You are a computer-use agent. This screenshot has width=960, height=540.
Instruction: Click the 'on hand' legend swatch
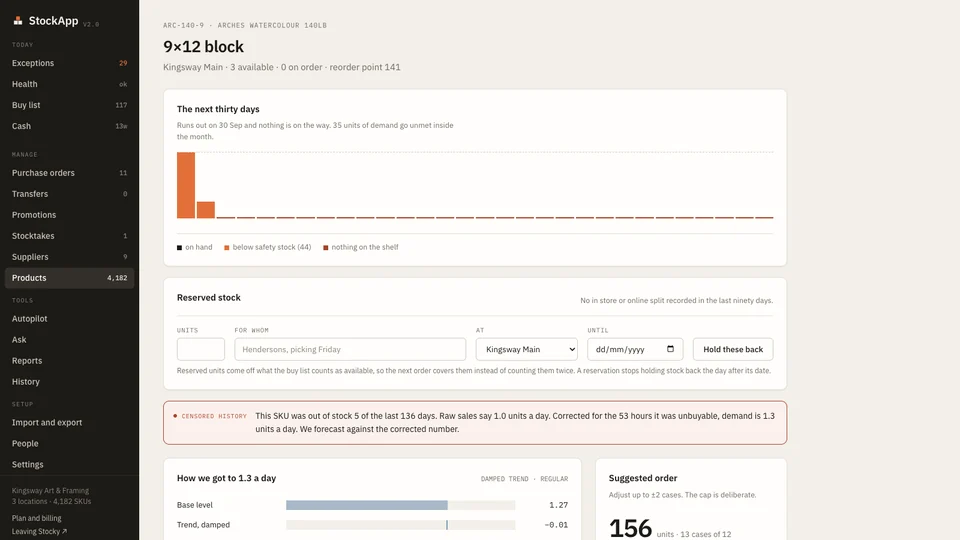[x=179, y=247]
